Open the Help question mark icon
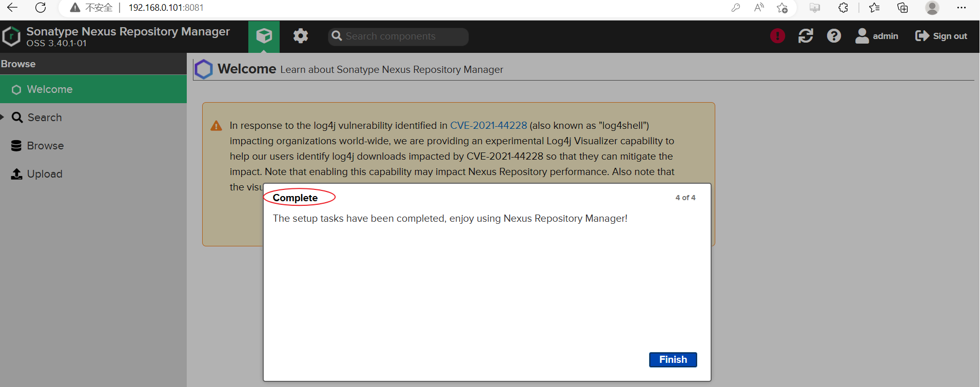This screenshot has width=980, height=387. [834, 36]
